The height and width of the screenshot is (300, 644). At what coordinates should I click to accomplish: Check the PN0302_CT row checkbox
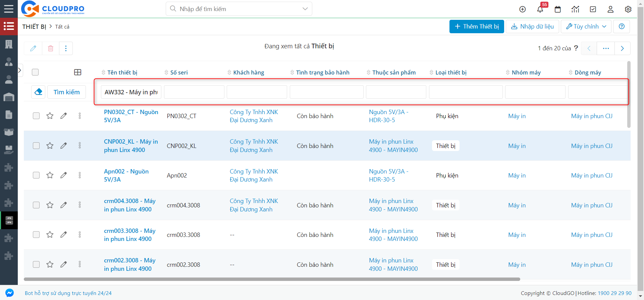click(36, 116)
